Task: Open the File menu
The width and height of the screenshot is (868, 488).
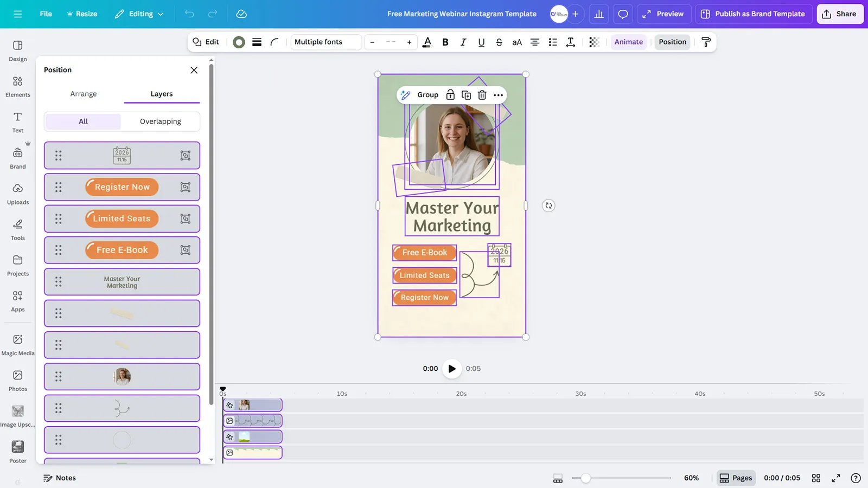Action: click(46, 14)
